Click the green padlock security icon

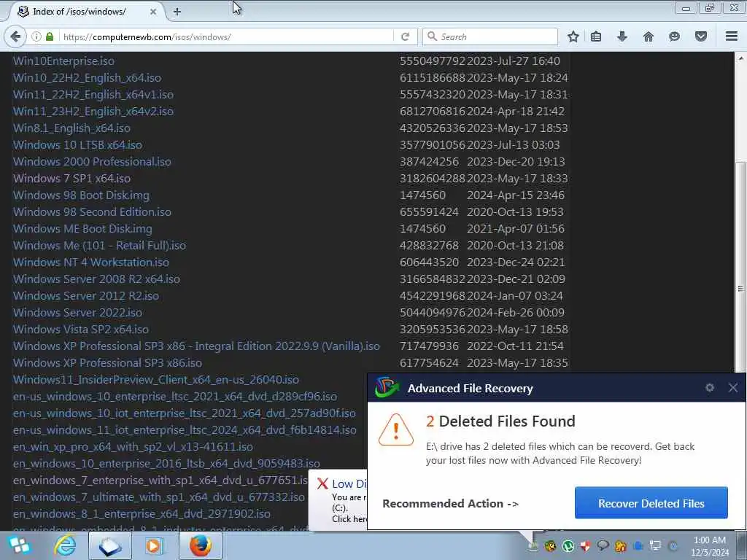[x=50, y=36]
